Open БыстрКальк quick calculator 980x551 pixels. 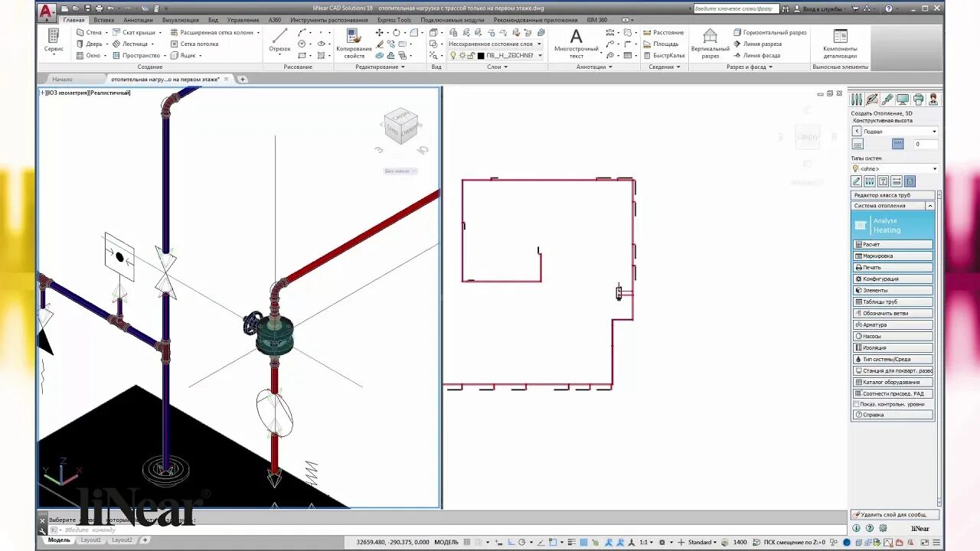[664, 56]
